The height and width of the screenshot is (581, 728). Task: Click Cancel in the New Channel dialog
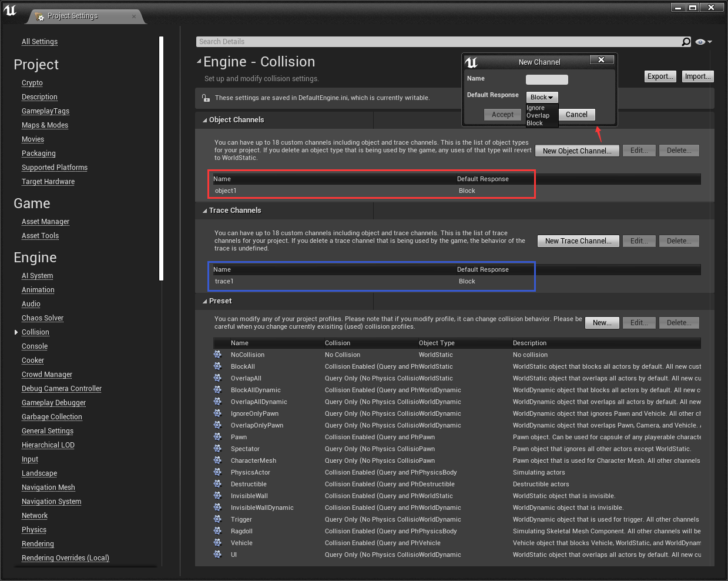click(576, 115)
